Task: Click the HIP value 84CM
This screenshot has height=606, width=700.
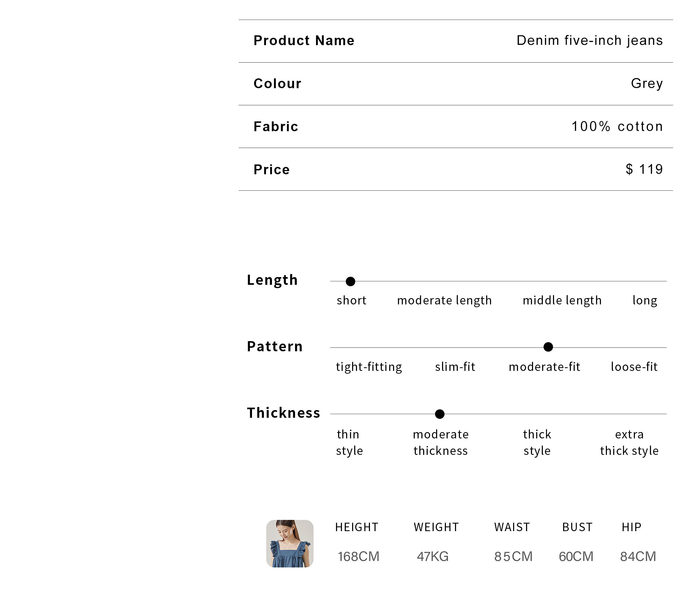Action: 638,556
